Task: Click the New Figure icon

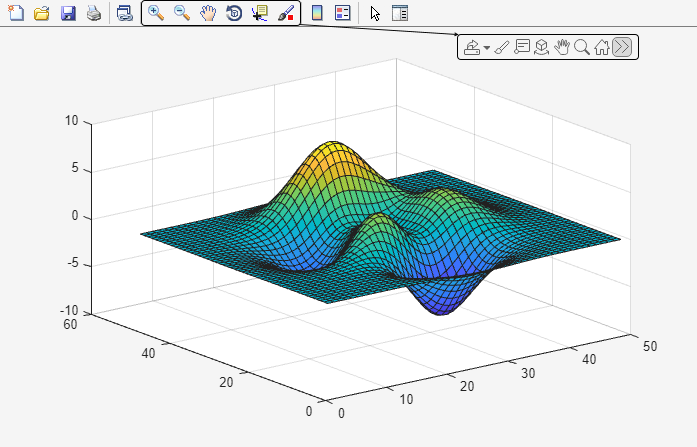Action: pos(15,14)
